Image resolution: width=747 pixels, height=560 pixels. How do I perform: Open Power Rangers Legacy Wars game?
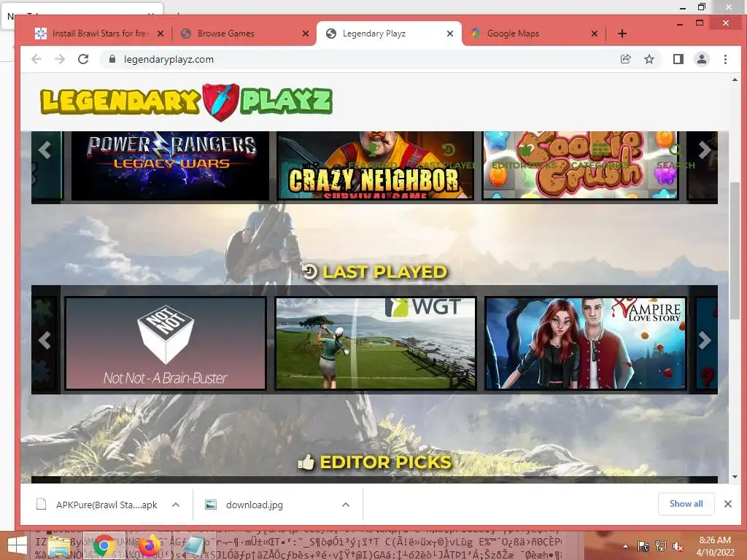click(170, 166)
